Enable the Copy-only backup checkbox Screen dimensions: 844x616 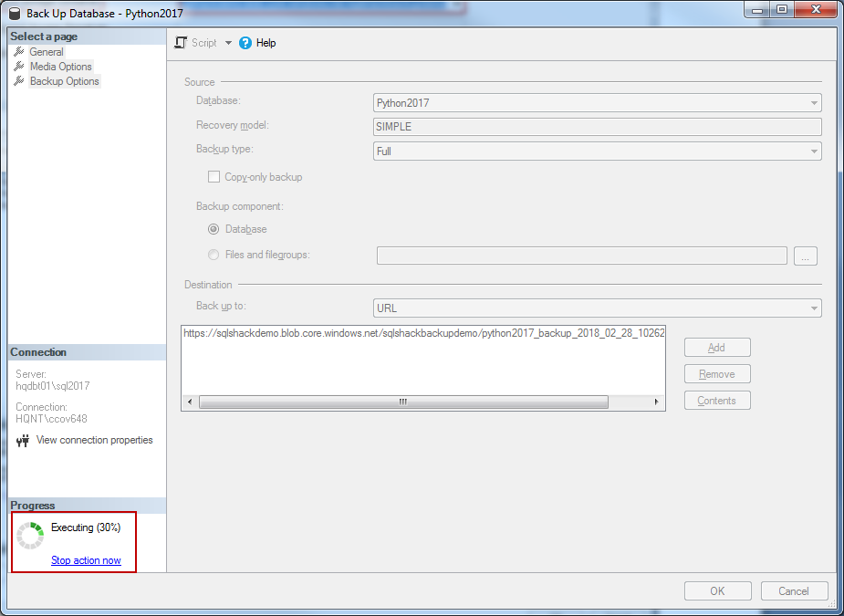214,177
